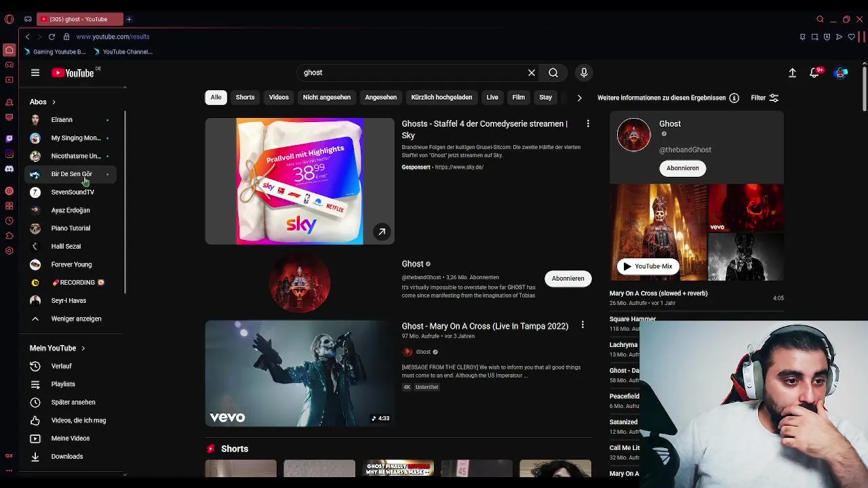
Task: Open a new browser tab
Action: 129,19
